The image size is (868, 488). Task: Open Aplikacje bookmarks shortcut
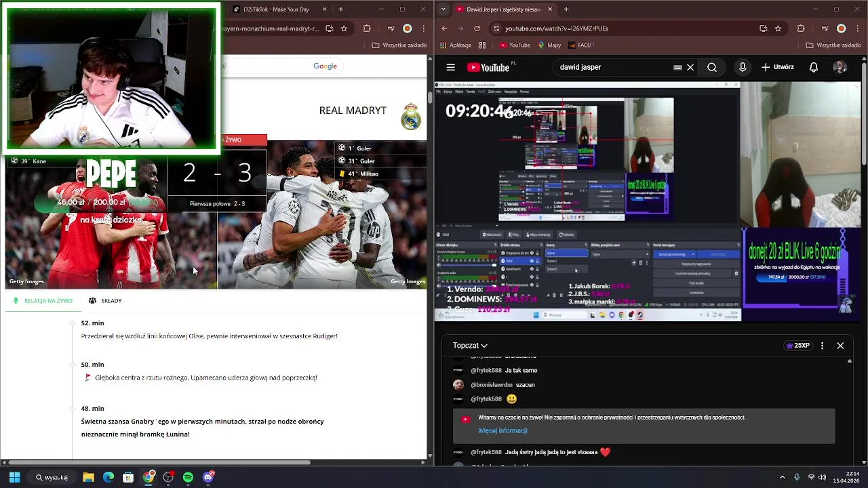455,45
